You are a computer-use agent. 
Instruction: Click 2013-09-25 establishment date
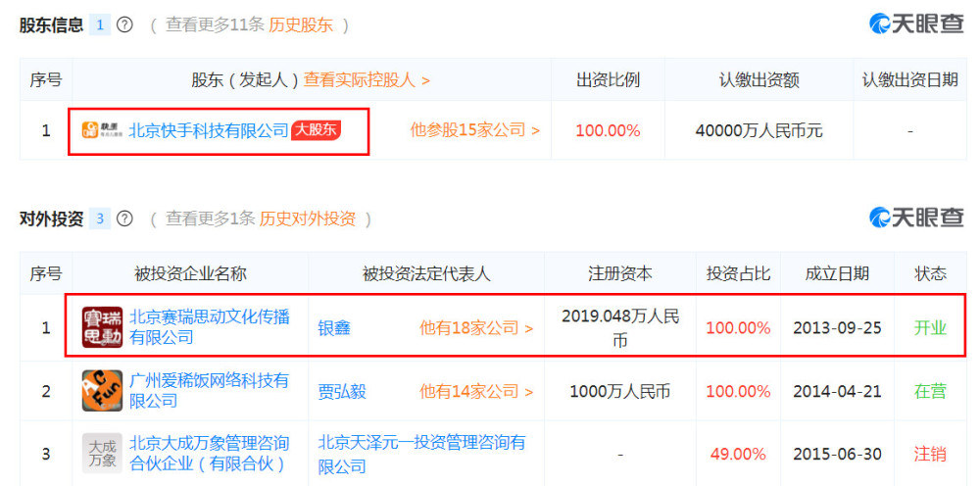point(838,328)
